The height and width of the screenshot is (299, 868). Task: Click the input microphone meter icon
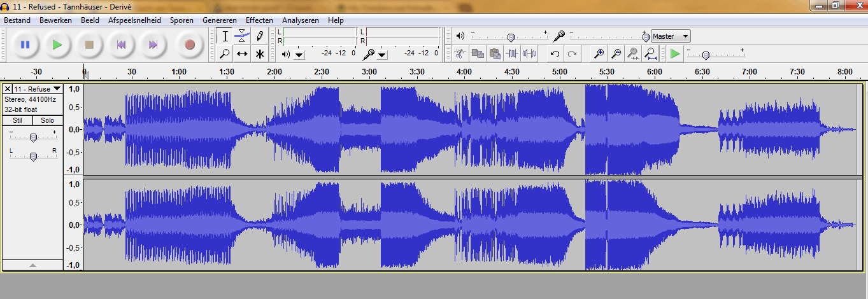coord(368,54)
